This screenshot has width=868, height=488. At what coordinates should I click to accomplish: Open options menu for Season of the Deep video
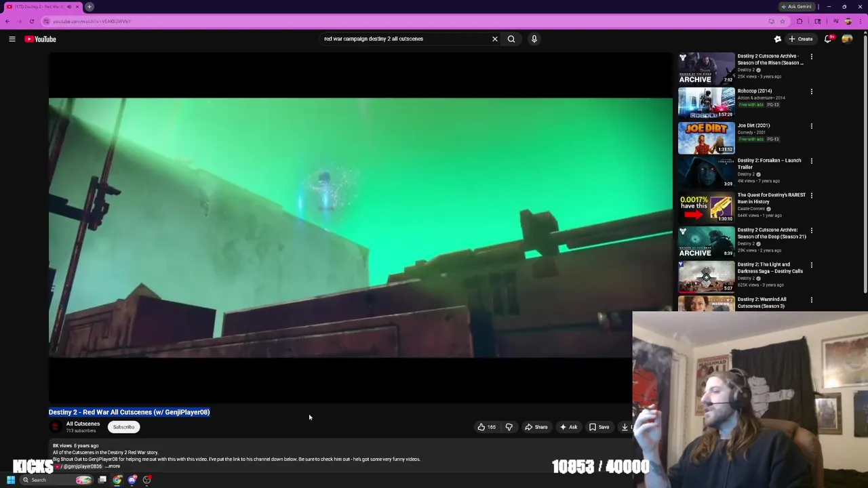pyautogui.click(x=812, y=230)
